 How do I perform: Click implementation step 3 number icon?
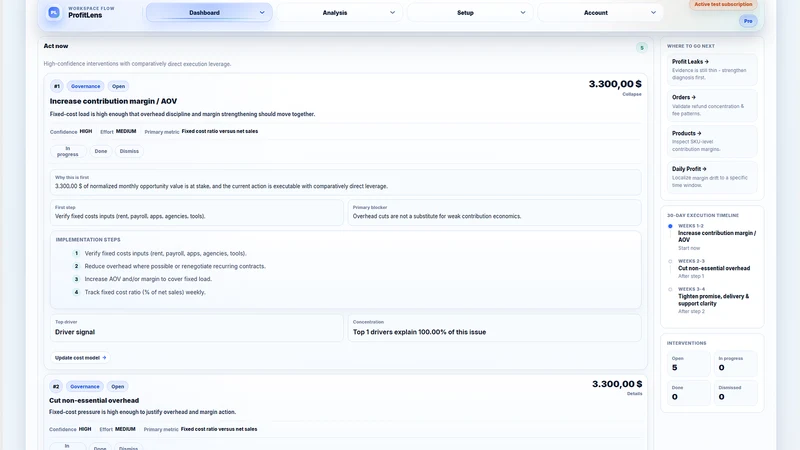pos(77,279)
